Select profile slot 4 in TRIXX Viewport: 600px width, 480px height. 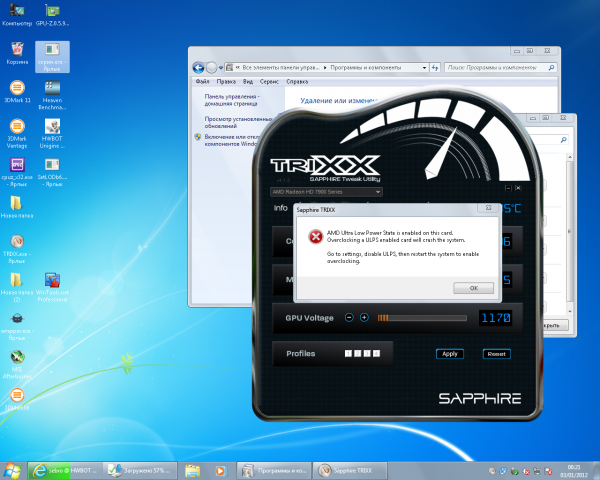click(377, 353)
